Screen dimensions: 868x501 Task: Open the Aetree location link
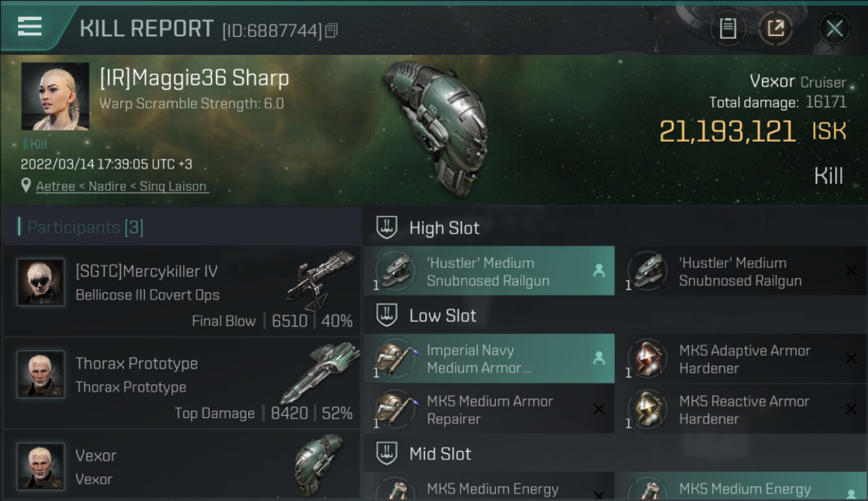tap(55, 186)
